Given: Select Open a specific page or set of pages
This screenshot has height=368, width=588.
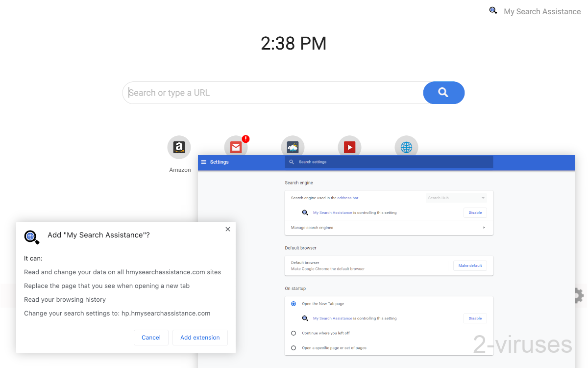Looking at the screenshot, I should (x=294, y=347).
